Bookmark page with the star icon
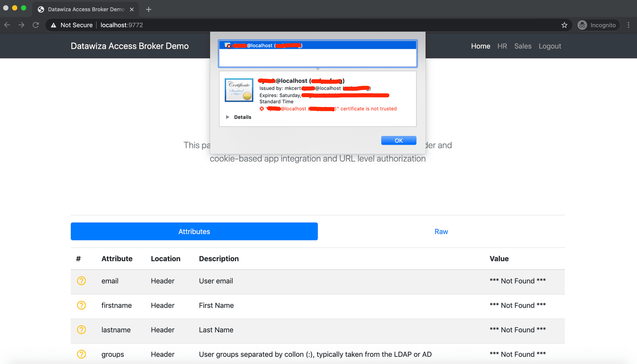 [564, 25]
